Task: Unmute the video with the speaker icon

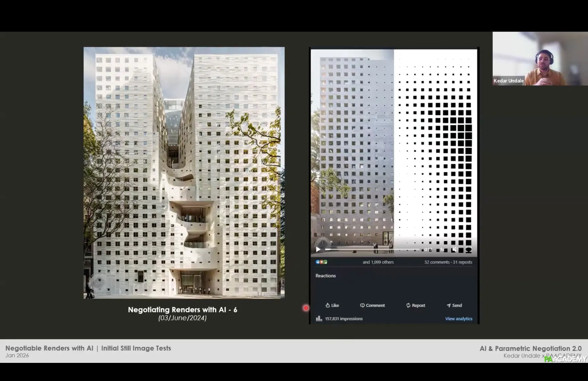Action: pos(455,249)
